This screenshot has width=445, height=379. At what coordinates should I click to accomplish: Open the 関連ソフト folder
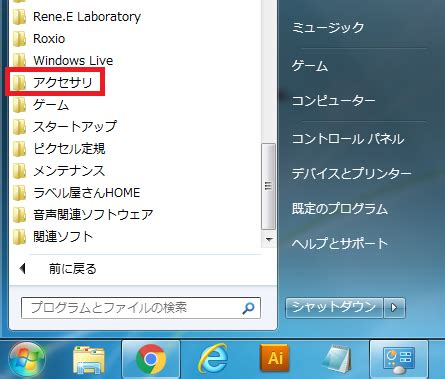63,237
